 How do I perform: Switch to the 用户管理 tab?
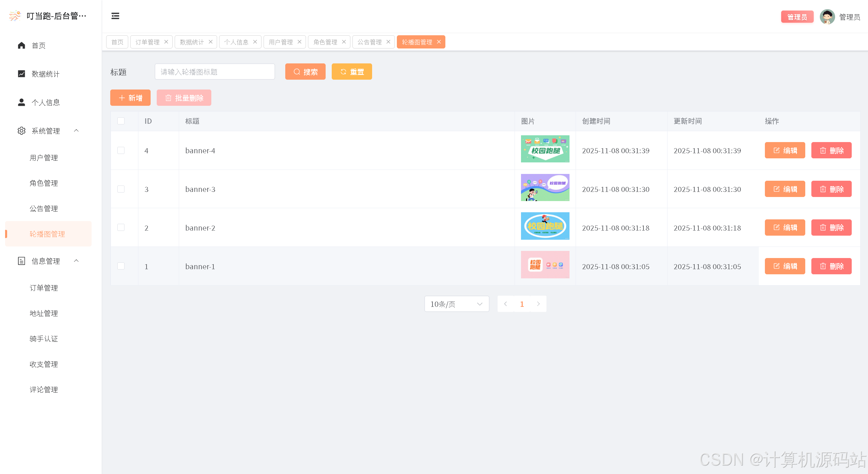coord(281,42)
